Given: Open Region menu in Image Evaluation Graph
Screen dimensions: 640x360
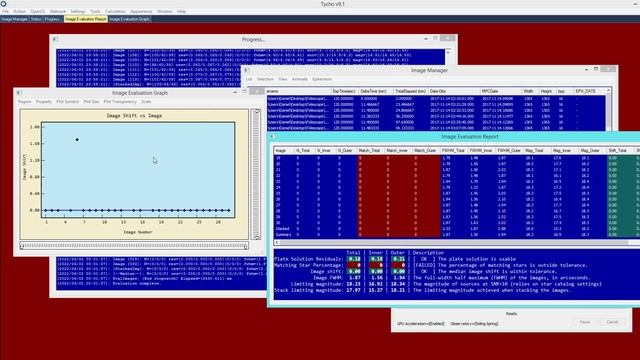Looking at the screenshot, I should point(24,102).
